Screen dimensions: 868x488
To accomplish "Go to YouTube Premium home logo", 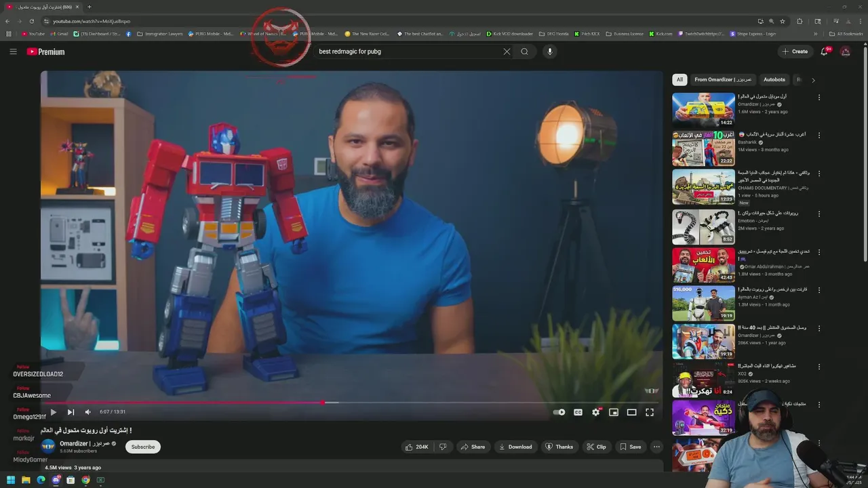I will pyautogui.click(x=46, y=52).
